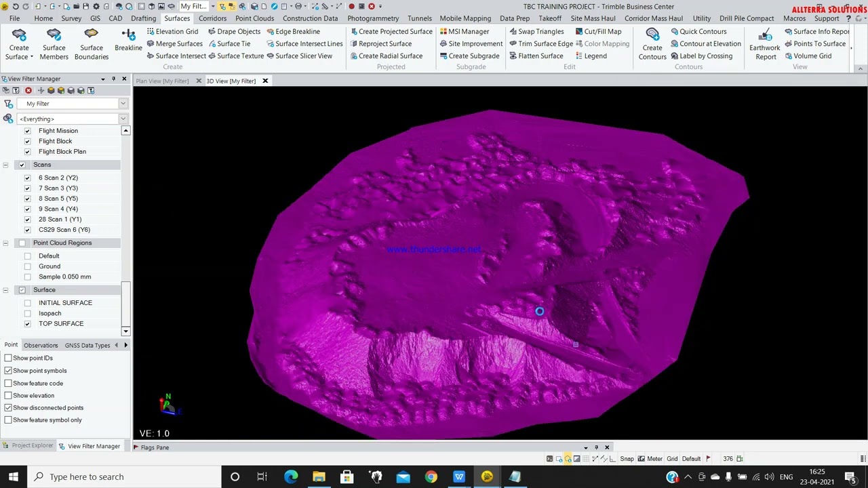Collapse the Scans tree group
This screenshot has width=868, height=488.
pos(5,165)
